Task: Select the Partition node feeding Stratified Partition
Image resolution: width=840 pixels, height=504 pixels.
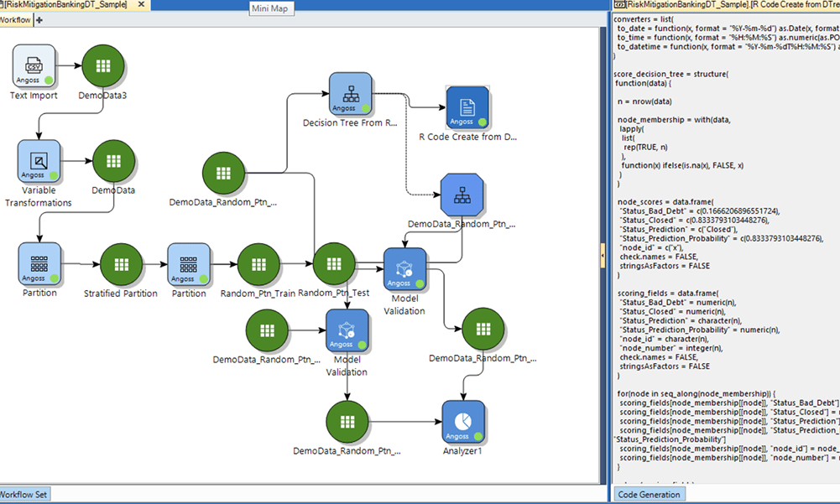Action: coord(39,264)
